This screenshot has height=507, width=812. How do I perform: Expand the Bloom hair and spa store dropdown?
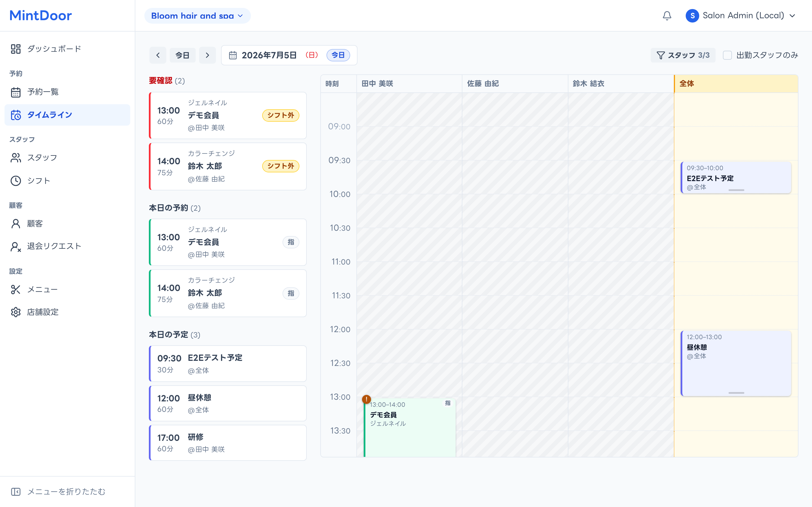pyautogui.click(x=197, y=16)
